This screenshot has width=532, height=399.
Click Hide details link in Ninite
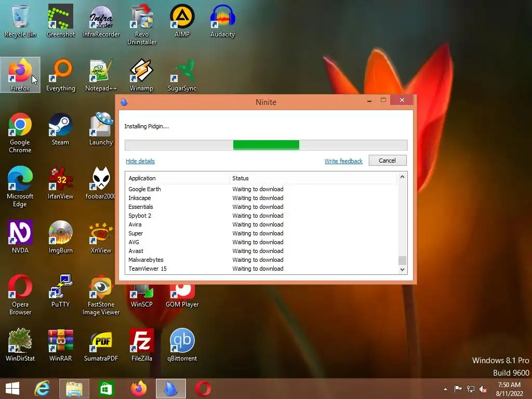pyautogui.click(x=140, y=161)
